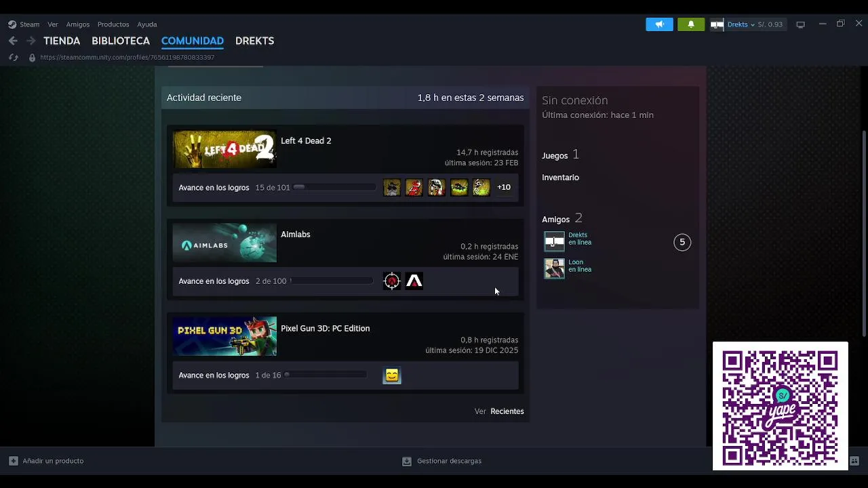Click Left 4 Dead 2 achievement progress bar
The height and width of the screenshot is (488, 868).
tap(334, 187)
